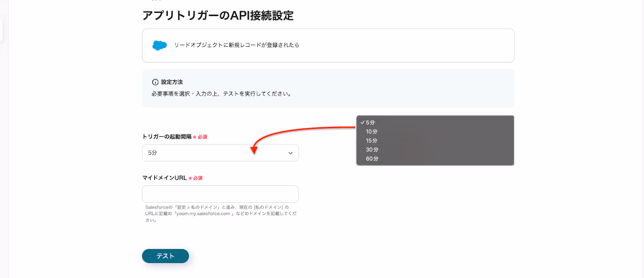Click the Salesforce cloud icon

[x=159, y=45]
